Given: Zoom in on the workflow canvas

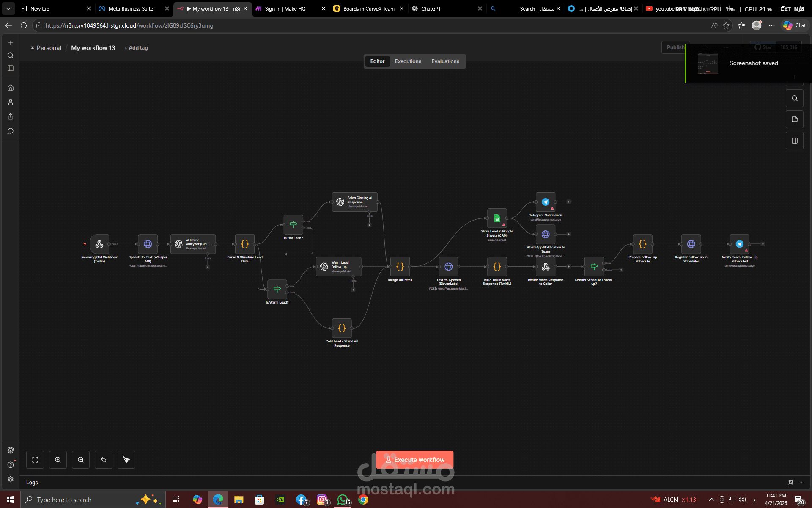Looking at the screenshot, I should tap(58, 460).
